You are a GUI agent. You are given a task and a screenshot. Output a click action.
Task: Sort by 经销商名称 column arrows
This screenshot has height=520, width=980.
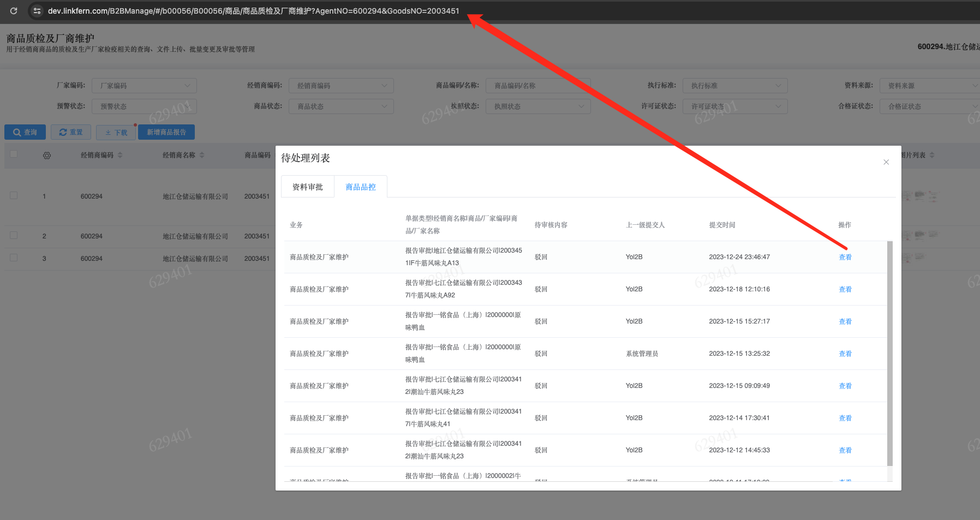[x=202, y=156]
